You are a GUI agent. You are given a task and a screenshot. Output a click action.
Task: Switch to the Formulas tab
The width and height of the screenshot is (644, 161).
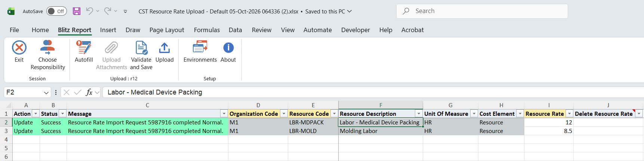click(207, 30)
